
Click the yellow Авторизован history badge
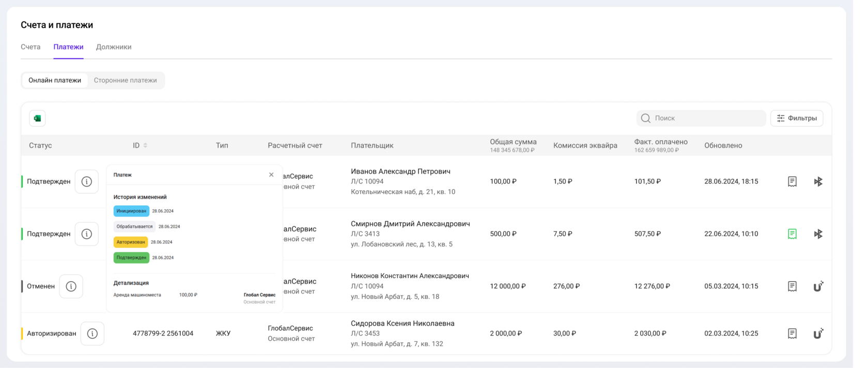point(131,242)
